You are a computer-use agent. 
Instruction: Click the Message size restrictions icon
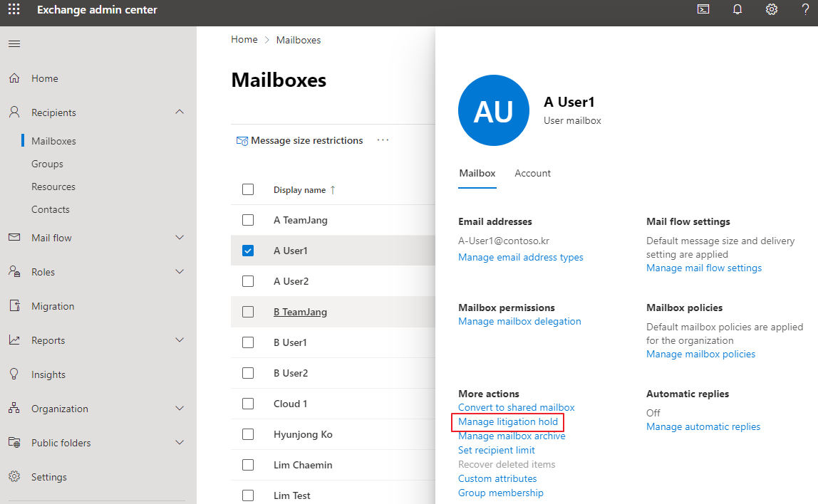tap(242, 141)
